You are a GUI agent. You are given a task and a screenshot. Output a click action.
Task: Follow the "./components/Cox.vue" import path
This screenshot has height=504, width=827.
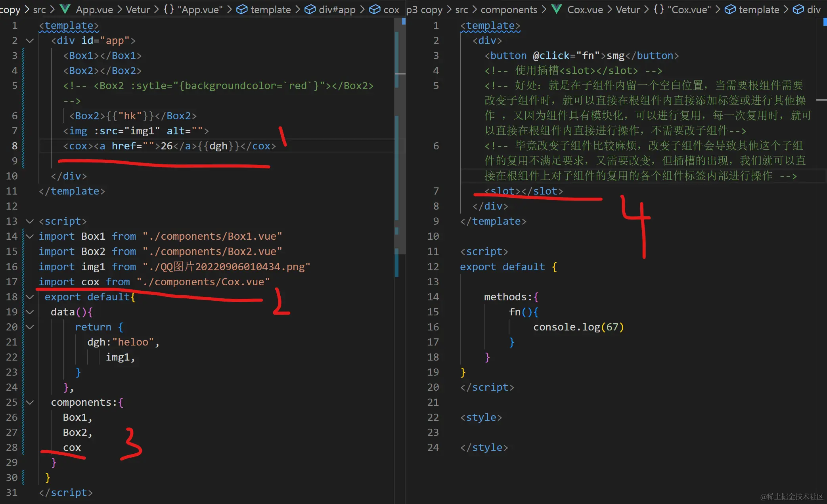203,282
